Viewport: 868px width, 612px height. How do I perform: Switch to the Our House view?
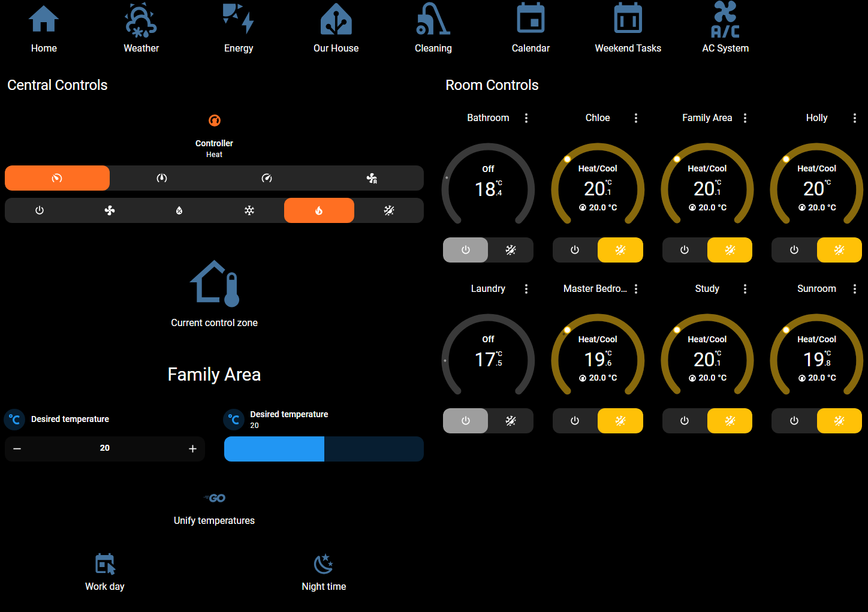pyautogui.click(x=336, y=29)
